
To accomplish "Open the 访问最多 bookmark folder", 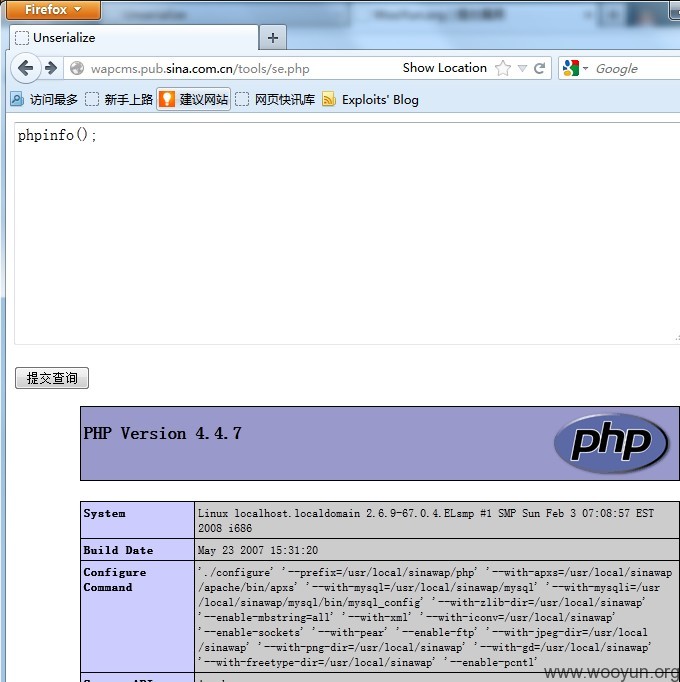I will (x=44, y=100).
